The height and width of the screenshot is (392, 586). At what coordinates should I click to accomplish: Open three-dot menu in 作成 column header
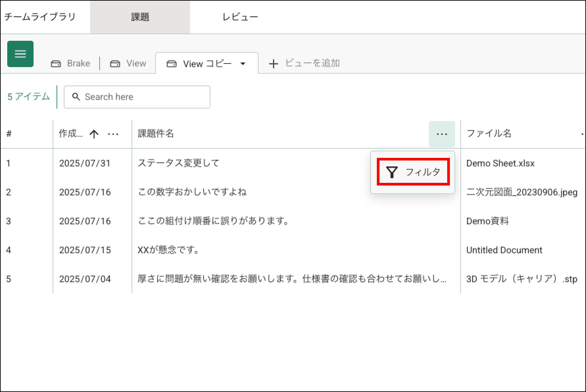[x=113, y=134]
